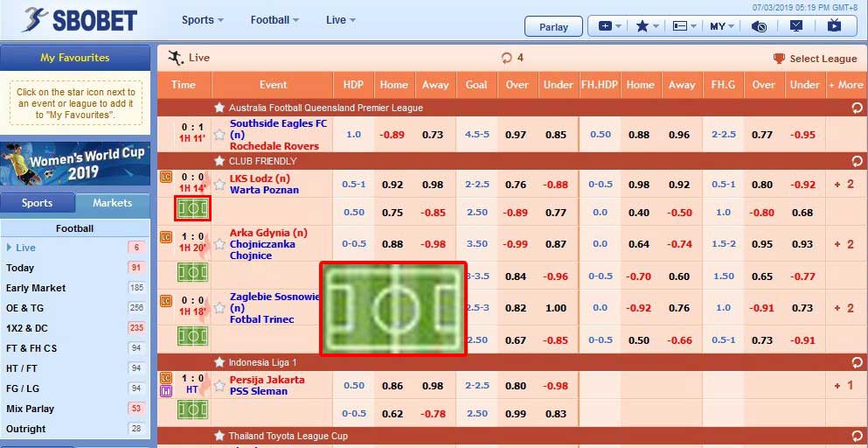Toggle favourite star for Persija Jakarta match
Viewport: 868px width, 448px height.
[x=219, y=385]
